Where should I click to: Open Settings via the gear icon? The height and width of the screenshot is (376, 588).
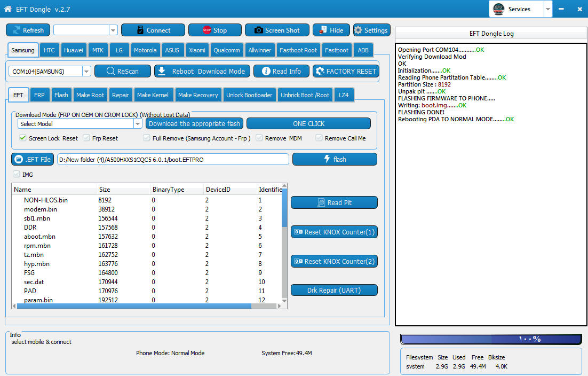tap(371, 30)
